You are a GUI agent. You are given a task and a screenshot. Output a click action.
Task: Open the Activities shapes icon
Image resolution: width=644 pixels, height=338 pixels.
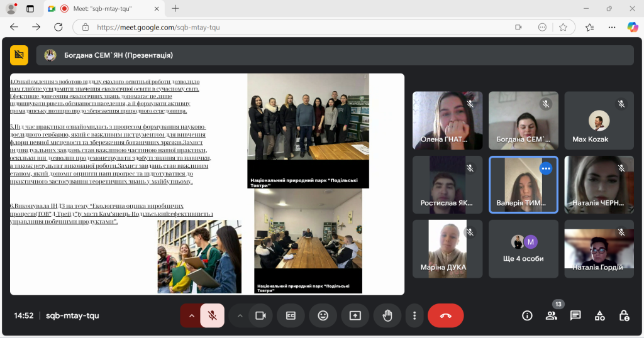coord(599,315)
